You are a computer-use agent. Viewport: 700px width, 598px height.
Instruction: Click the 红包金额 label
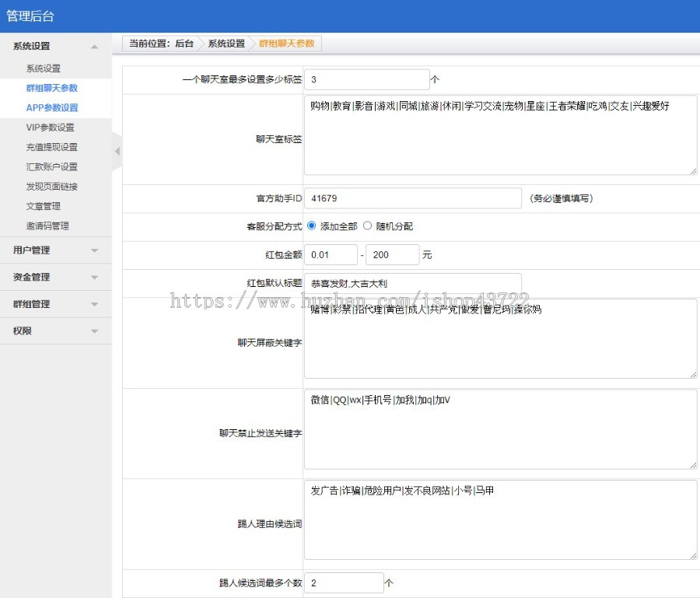click(283, 255)
